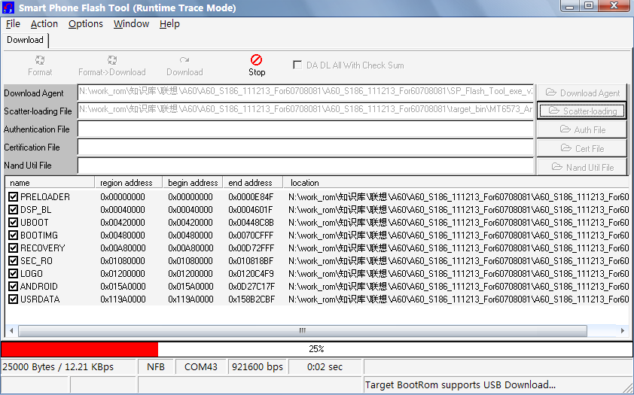Toggle DA DL All With Check Sum
The height and width of the screenshot is (395, 634).
(x=297, y=65)
